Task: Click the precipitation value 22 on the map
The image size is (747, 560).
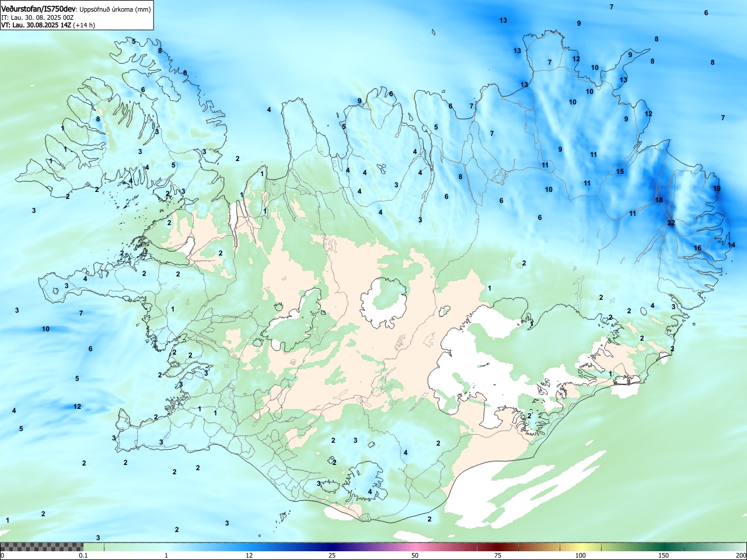Action: [x=671, y=223]
